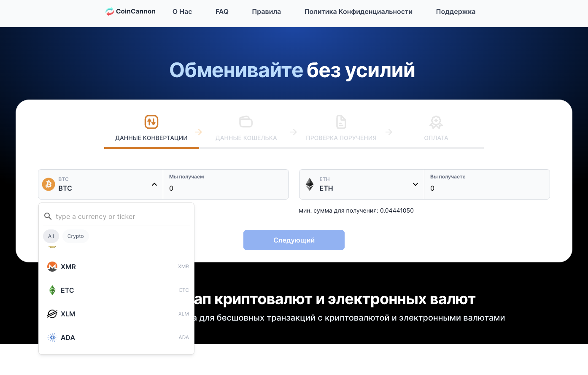Toggle the Crypto currency filter
588x375 pixels.
point(76,236)
